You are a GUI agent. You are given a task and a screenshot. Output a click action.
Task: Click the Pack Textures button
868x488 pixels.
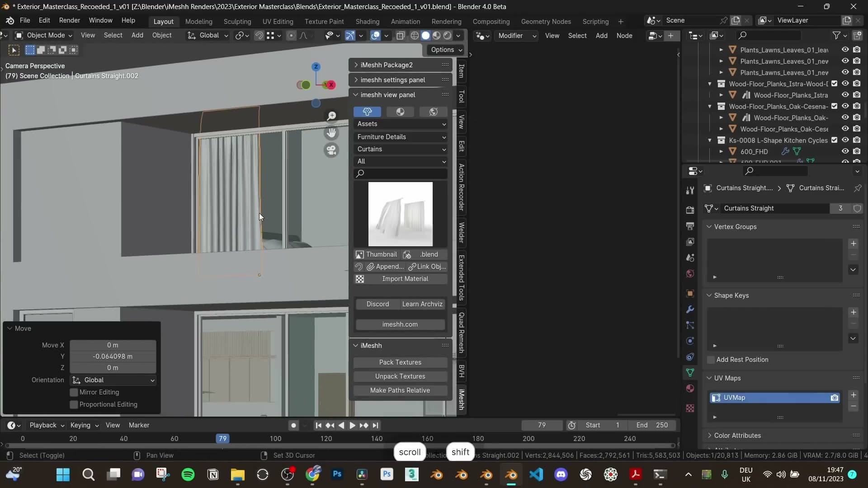pyautogui.click(x=400, y=362)
